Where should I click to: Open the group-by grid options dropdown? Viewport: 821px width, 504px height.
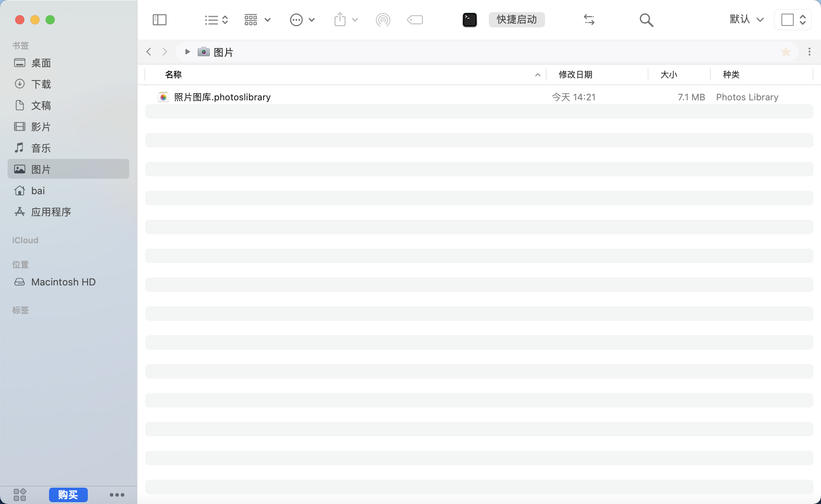(257, 20)
